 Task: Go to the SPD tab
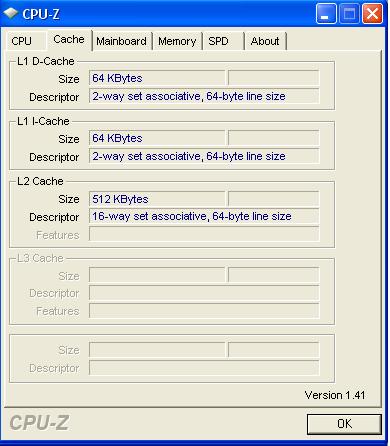pos(223,41)
